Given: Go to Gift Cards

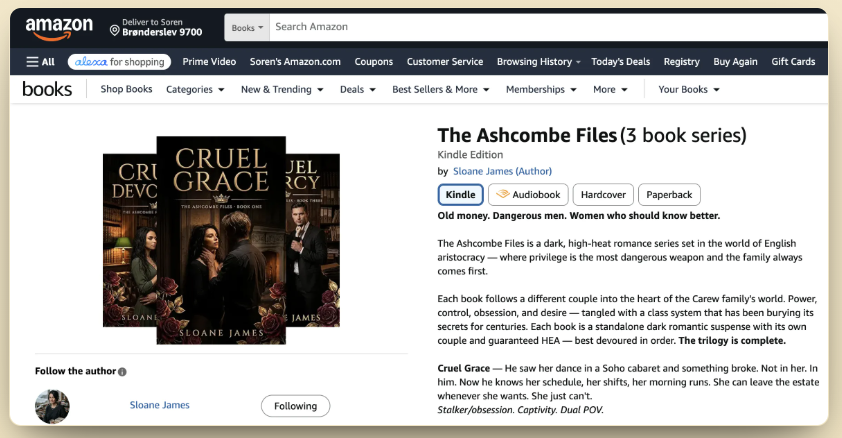Looking at the screenshot, I should 793,62.
